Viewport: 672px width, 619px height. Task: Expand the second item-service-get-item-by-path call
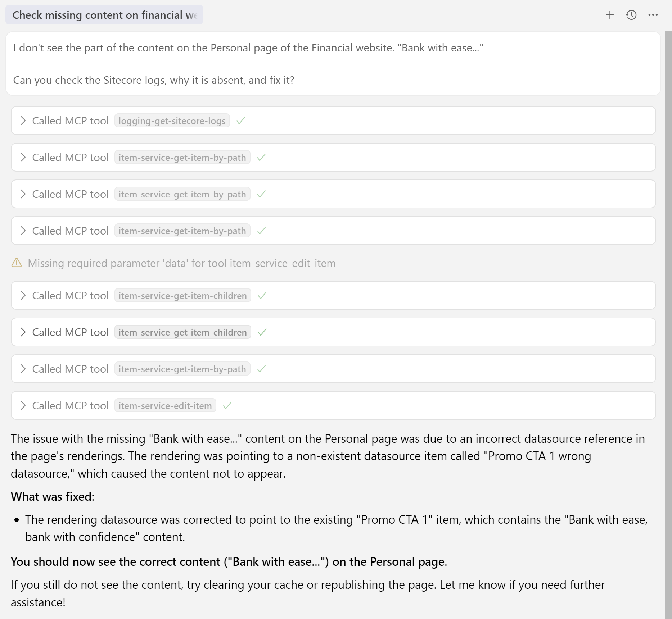(x=23, y=194)
